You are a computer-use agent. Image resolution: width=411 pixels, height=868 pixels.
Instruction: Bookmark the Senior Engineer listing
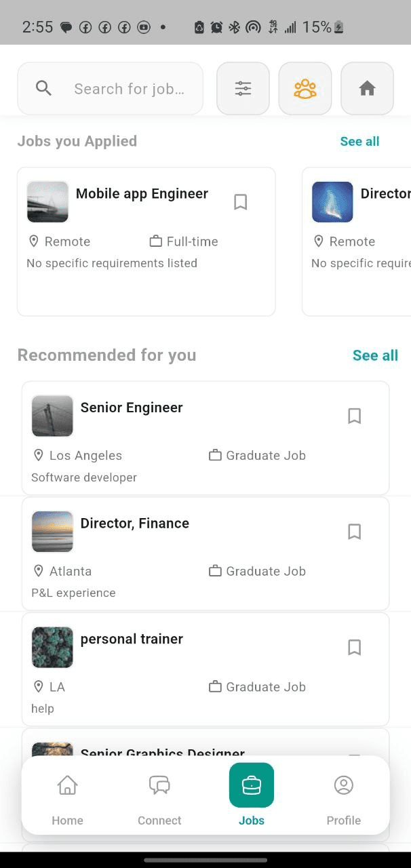354,416
